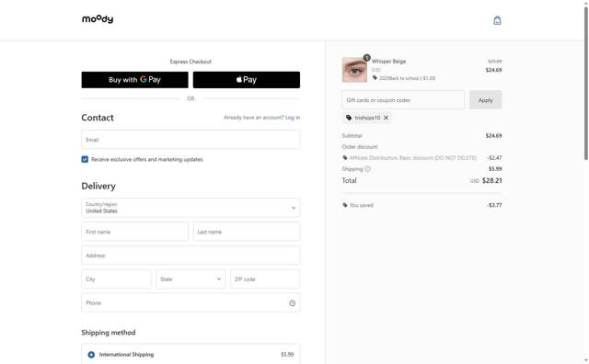Click the Whisper Beige product name
The width and height of the screenshot is (589, 364).
(x=388, y=62)
